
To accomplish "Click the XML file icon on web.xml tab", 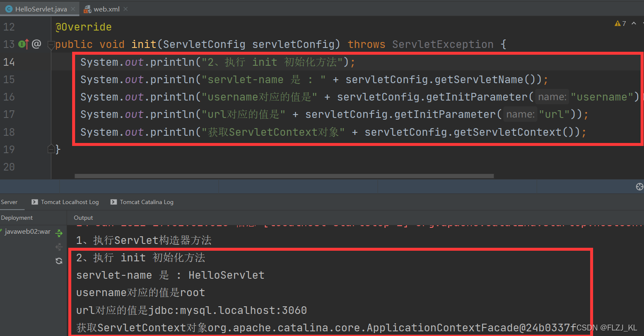I will tap(87, 9).
